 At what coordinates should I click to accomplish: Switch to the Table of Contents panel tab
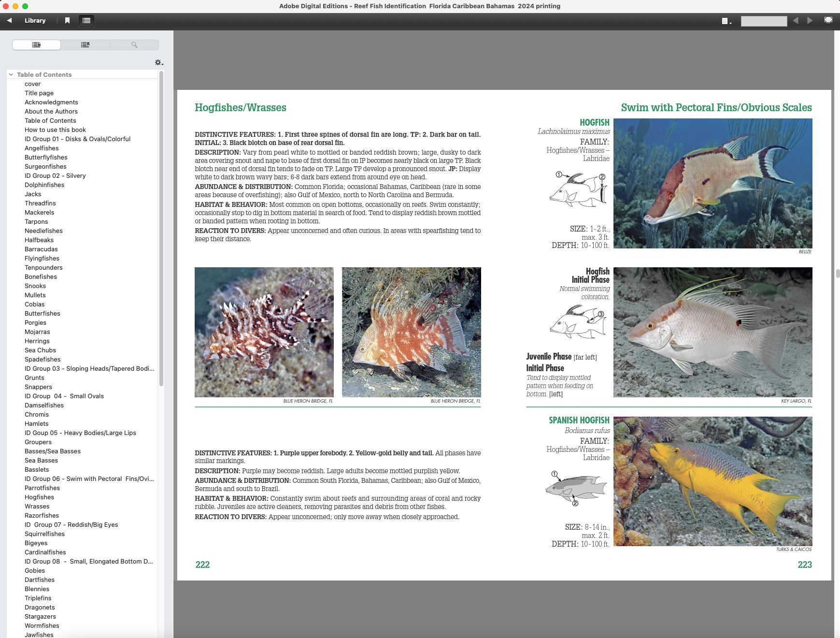36,44
